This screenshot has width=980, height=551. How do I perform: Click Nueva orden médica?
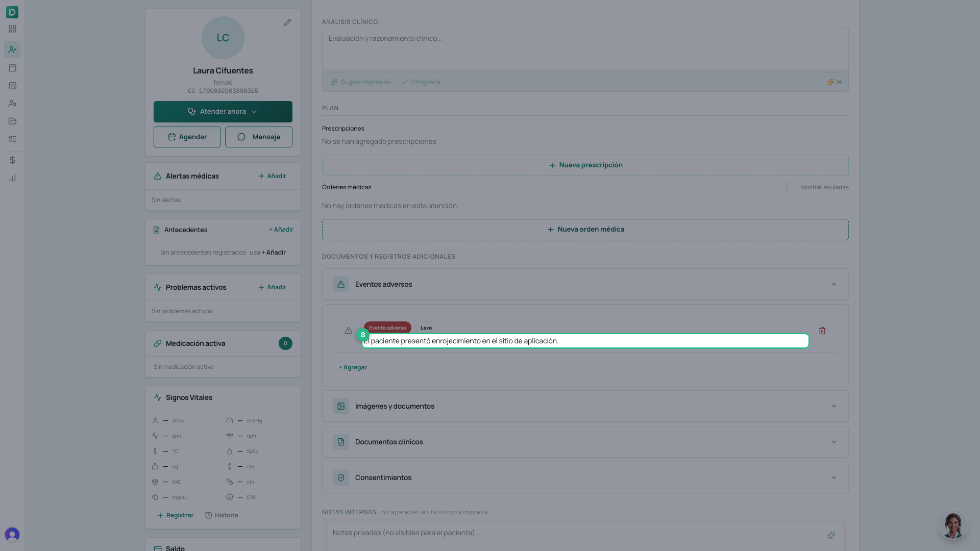[585, 230]
